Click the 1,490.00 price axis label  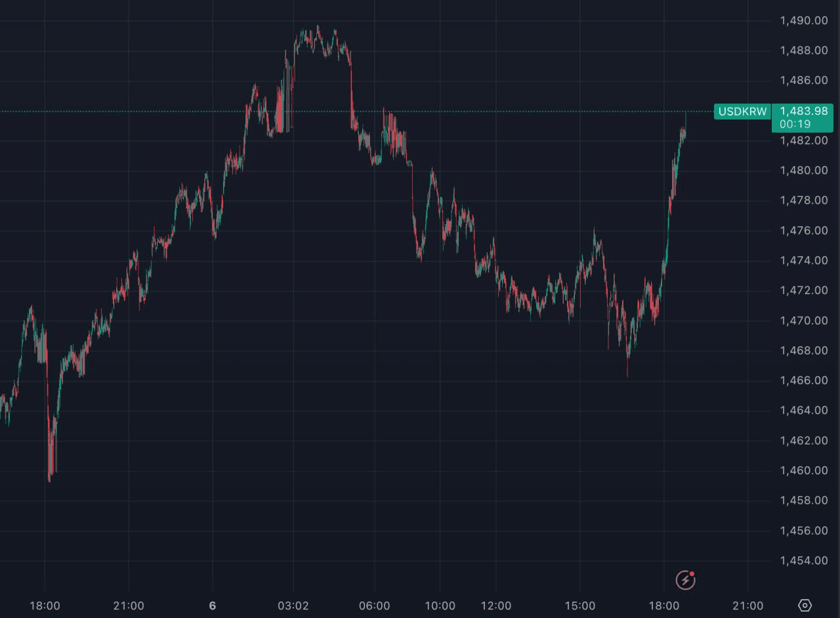tap(803, 20)
